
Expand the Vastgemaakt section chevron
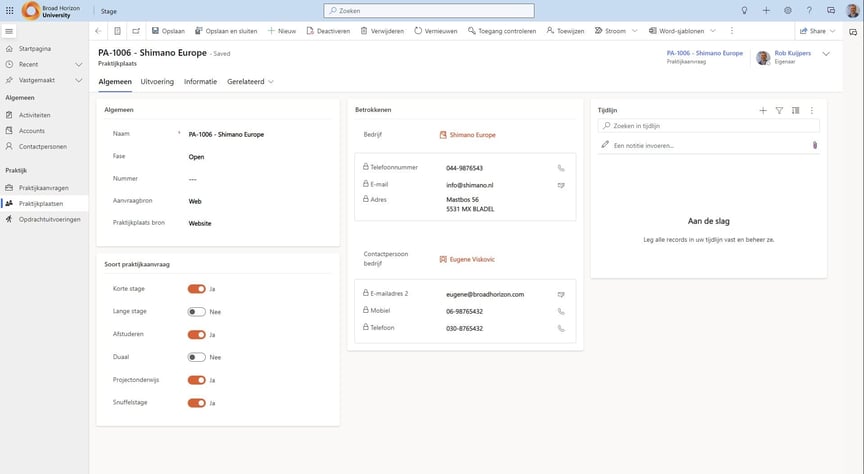79,80
